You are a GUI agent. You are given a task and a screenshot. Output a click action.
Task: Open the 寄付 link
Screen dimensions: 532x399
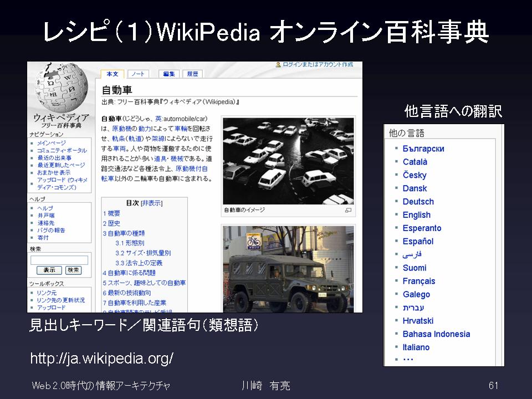43,238
